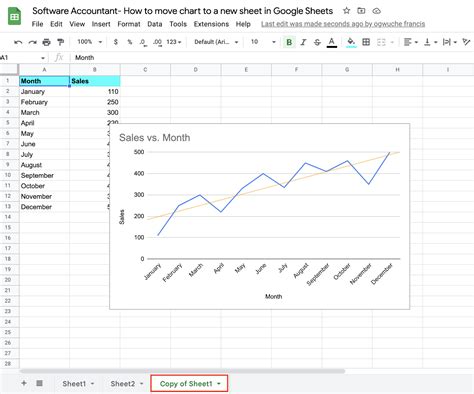Viewport: 474px width, 394px height.
Task: Toggle Italic formatting
Action: [303, 42]
